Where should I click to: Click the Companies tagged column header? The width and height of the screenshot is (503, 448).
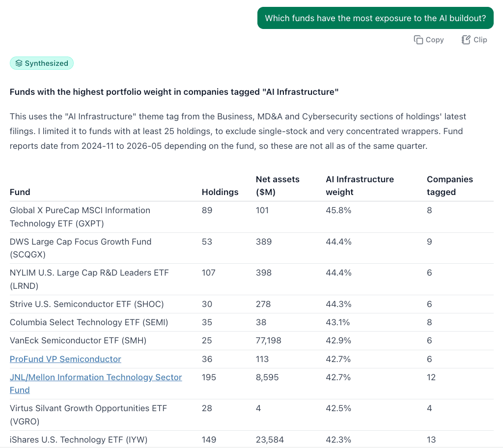(x=450, y=186)
